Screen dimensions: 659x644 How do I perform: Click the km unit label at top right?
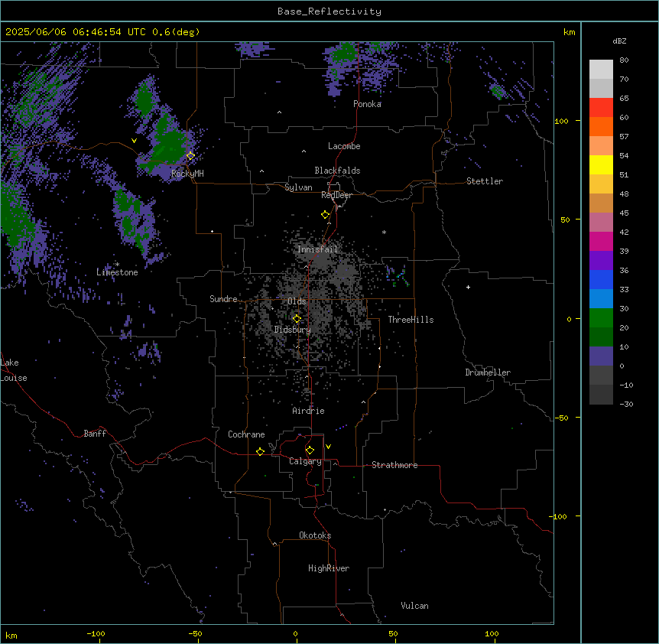tap(570, 32)
